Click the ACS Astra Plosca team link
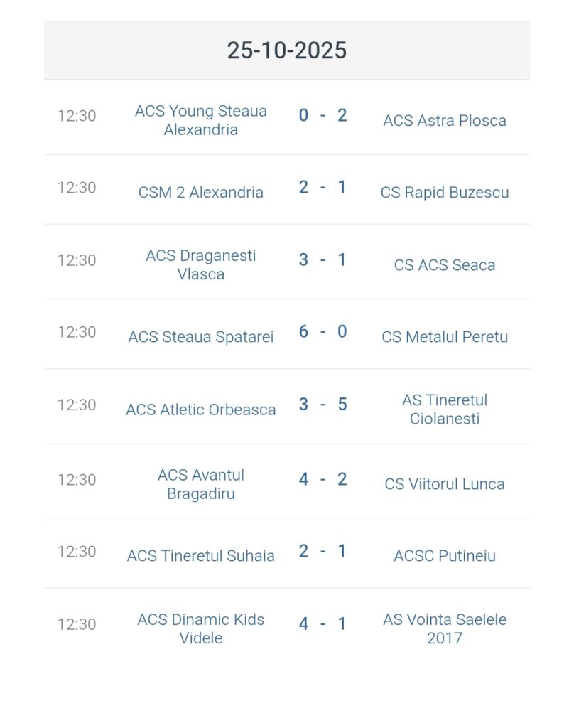 pos(445,120)
